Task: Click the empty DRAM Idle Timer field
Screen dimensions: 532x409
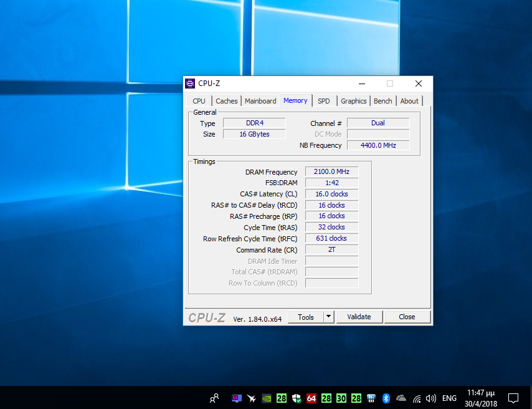Action: (x=331, y=261)
